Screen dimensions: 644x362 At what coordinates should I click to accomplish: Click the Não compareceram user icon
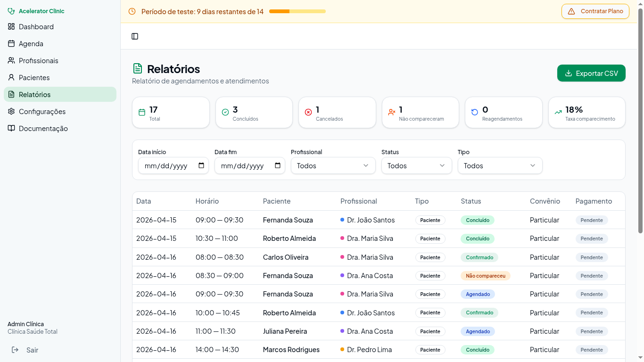click(391, 112)
